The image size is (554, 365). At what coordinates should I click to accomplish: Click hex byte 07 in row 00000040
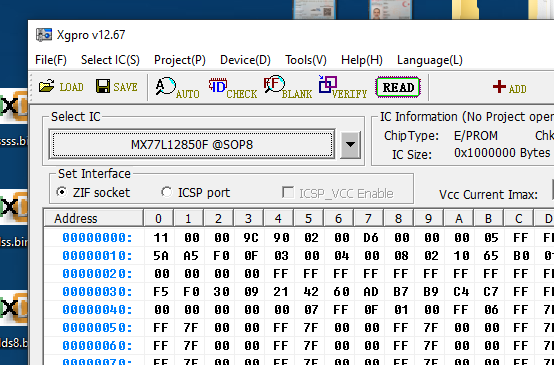[x=311, y=310]
